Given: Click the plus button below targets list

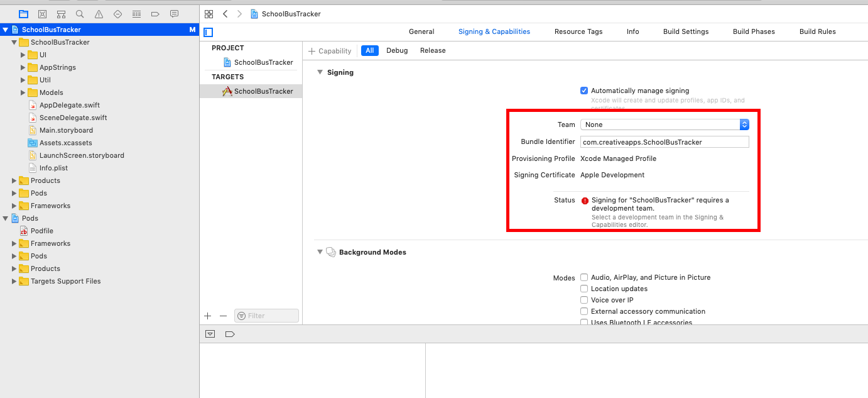Looking at the screenshot, I should [x=208, y=316].
